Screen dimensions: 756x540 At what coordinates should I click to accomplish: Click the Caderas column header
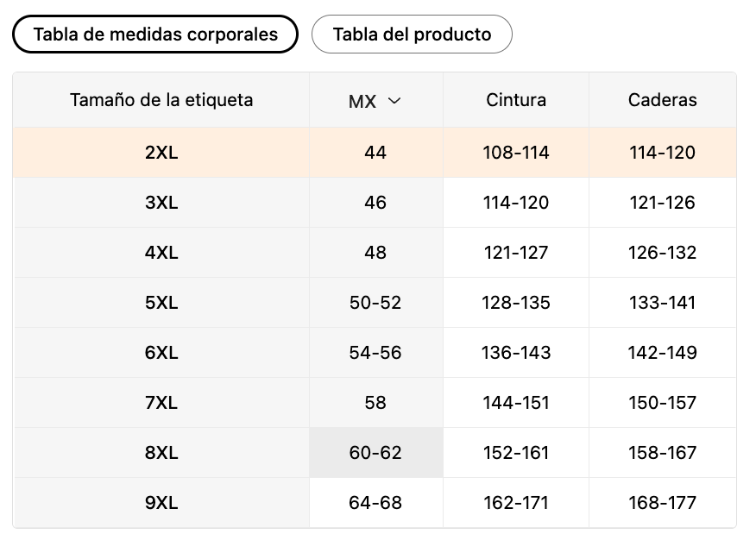click(x=662, y=100)
